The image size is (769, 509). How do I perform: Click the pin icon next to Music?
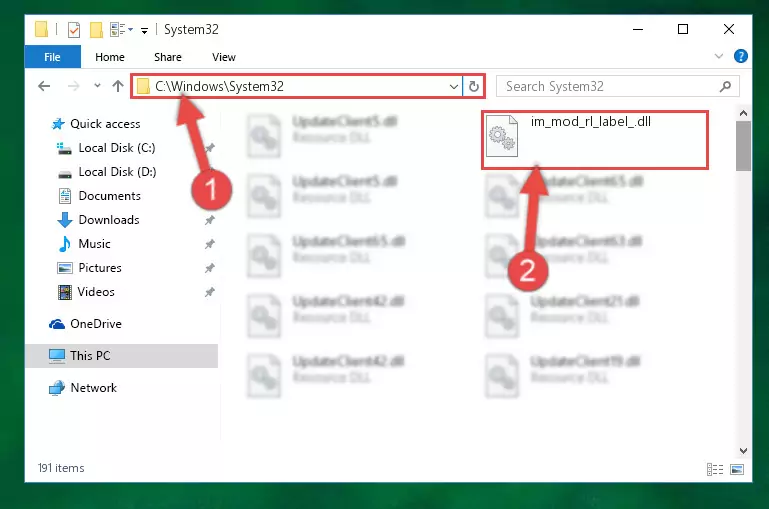coord(210,244)
